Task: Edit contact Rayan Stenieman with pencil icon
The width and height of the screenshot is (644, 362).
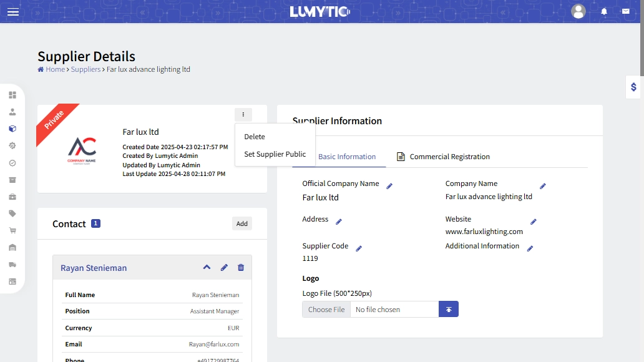Action: 224,268
